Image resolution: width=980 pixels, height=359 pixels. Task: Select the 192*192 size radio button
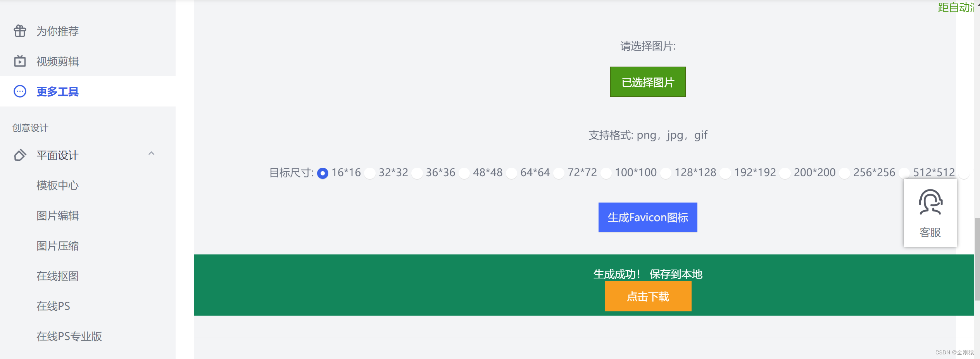pyautogui.click(x=725, y=173)
